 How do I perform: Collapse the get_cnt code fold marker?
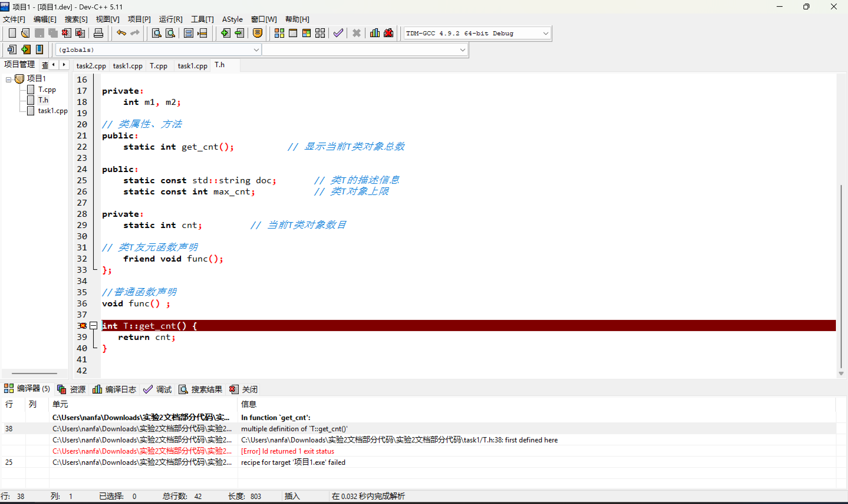click(x=93, y=326)
